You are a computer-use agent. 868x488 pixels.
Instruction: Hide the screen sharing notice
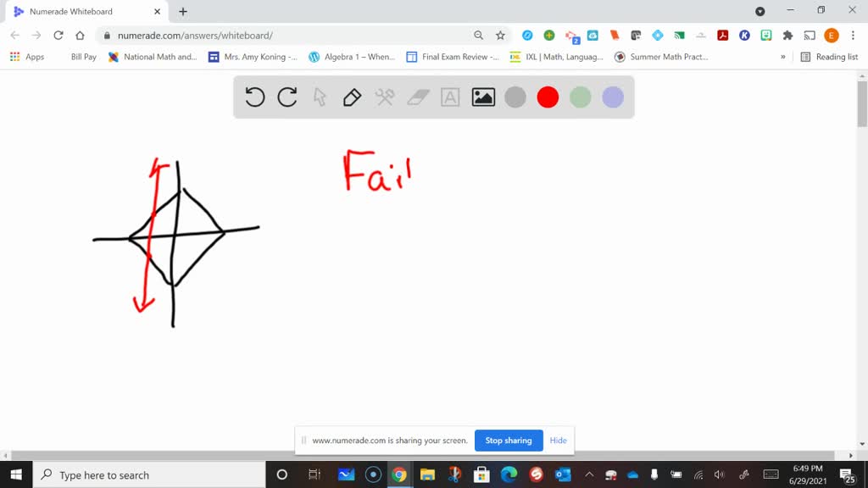click(x=558, y=441)
